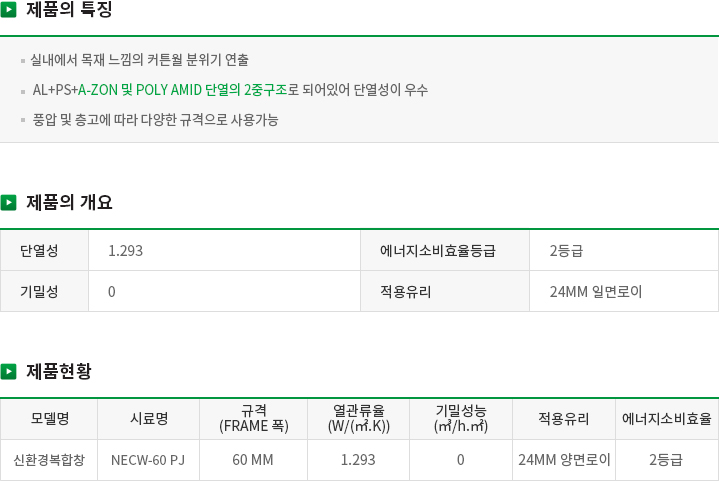
Task: Click the 모델명 column header
Action: click(x=49, y=419)
